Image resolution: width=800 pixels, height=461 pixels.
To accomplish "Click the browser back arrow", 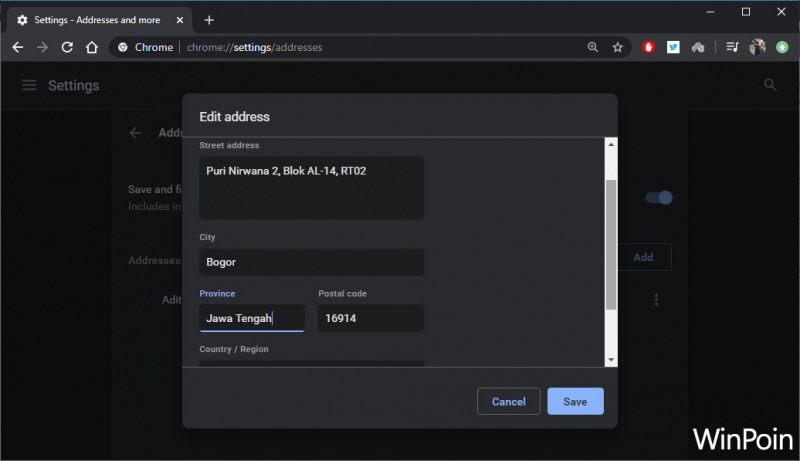I will (x=17, y=47).
